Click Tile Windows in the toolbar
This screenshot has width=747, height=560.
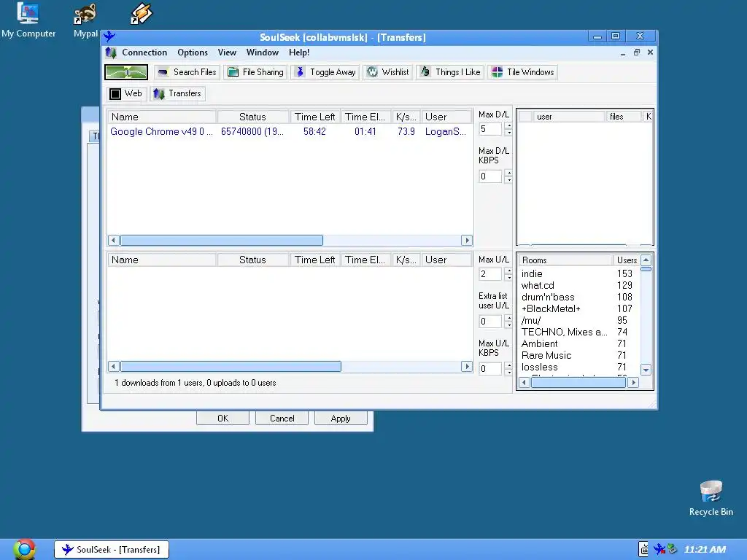coord(522,72)
